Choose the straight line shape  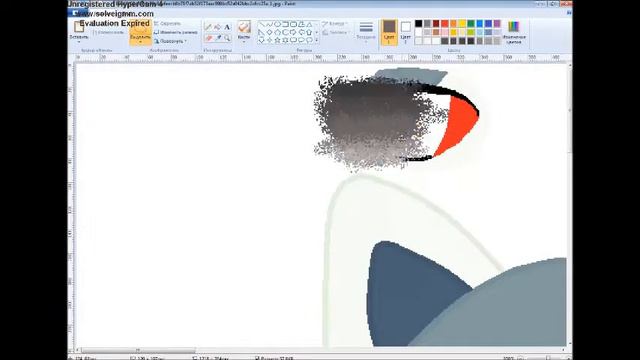(262, 24)
